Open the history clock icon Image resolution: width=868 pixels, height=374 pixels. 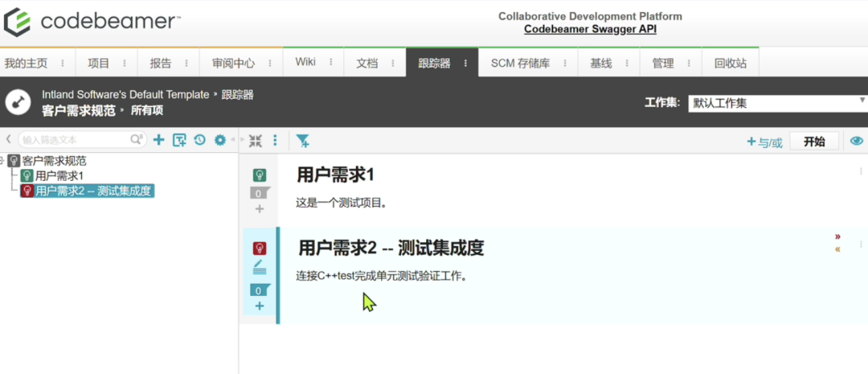tap(199, 140)
